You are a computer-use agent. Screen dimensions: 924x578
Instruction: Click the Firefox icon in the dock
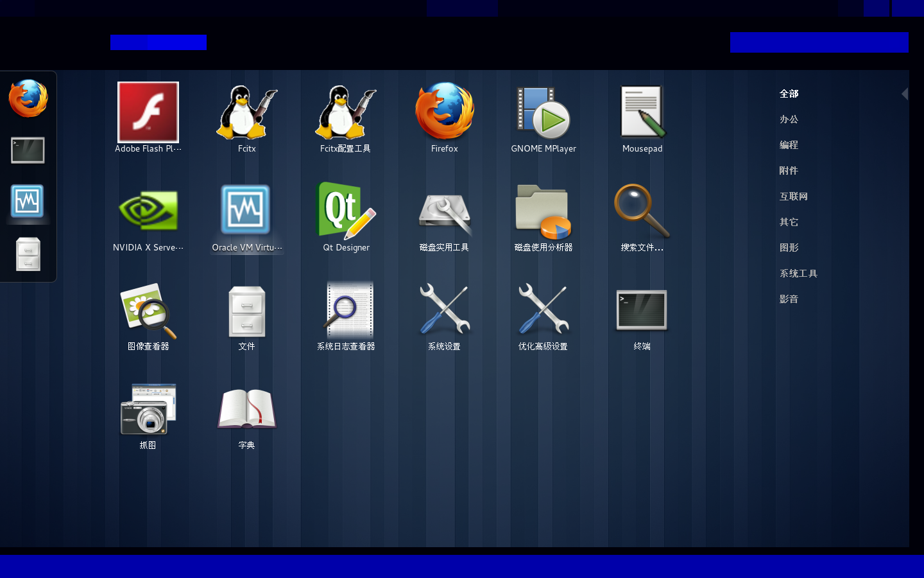(x=28, y=98)
